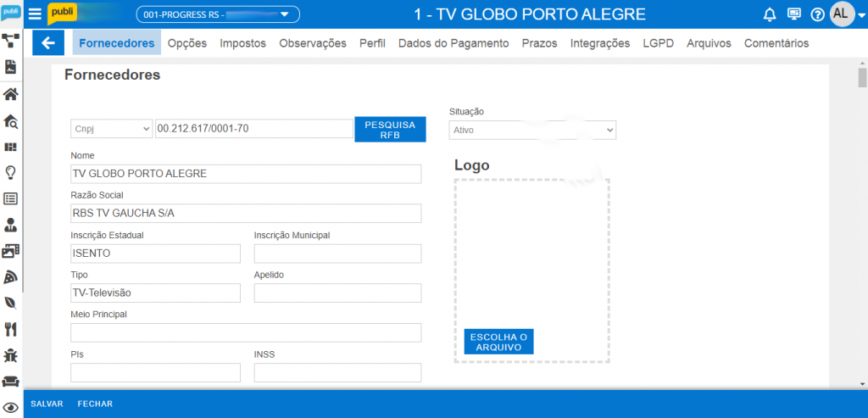Switch to the Integrações tab
The width and height of the screenshot is (868, 418).
pos(600,43)
